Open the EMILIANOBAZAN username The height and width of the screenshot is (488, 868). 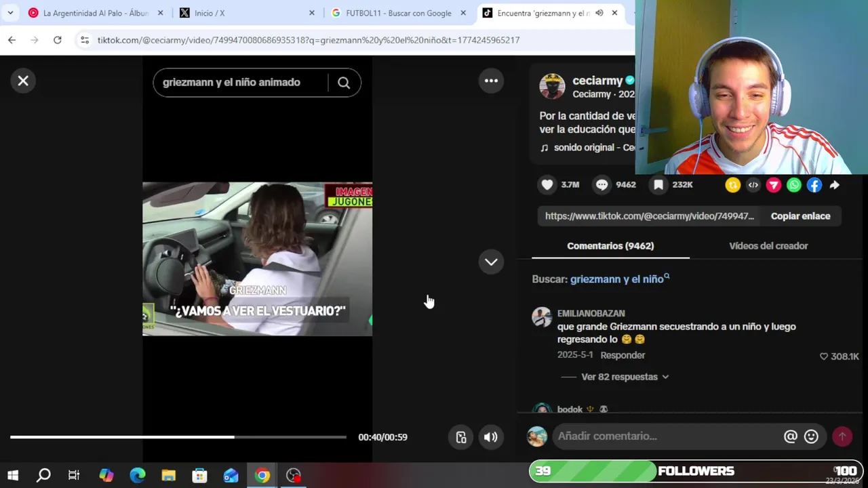[591, 314]
